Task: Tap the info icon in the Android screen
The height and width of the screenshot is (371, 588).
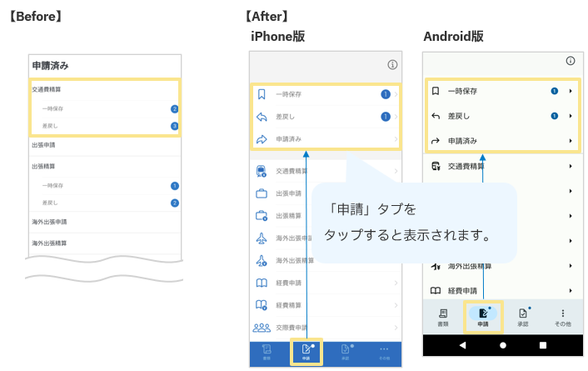Action: pyautogui.click(x=570, y=61)
